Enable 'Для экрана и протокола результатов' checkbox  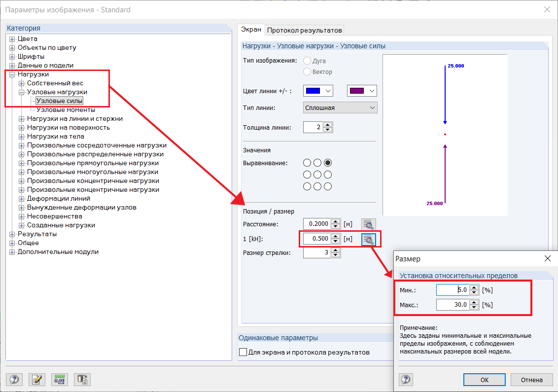[243, 352]
